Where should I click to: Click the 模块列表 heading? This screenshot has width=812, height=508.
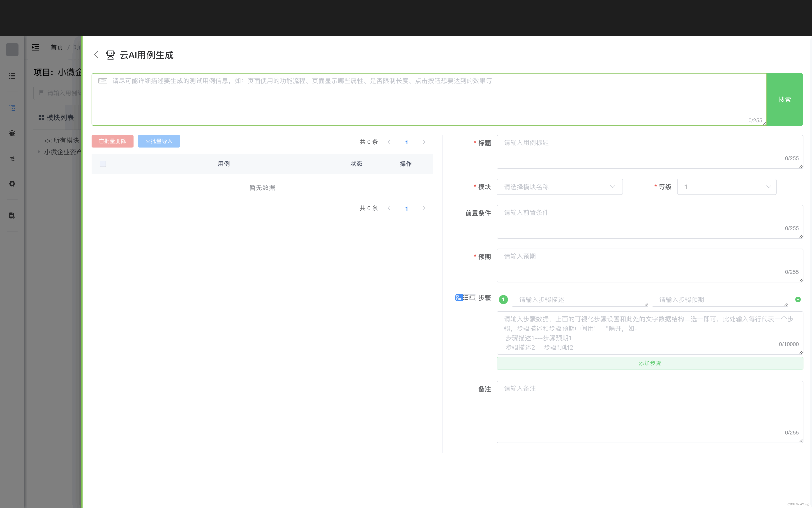[60, 118]
